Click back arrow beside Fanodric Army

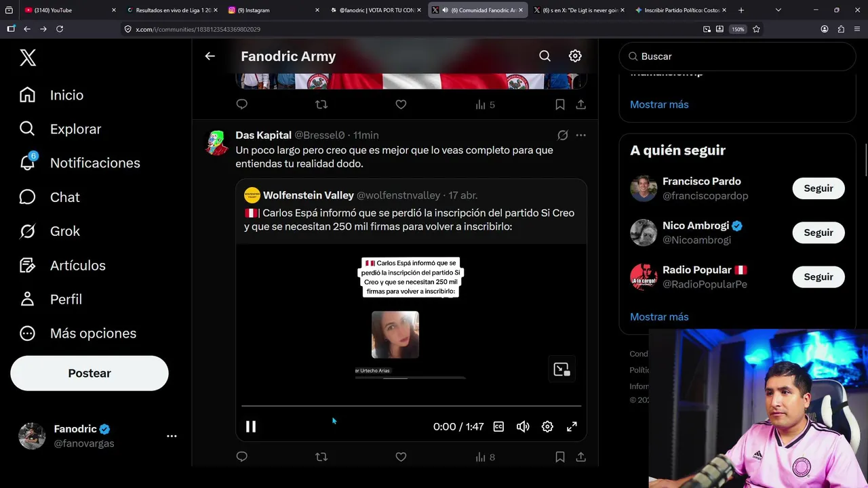pyautogui.click(x=210, y=56)
